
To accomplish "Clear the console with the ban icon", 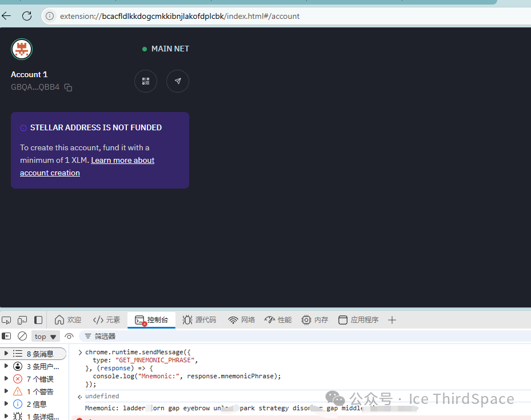I will (22, 336).
